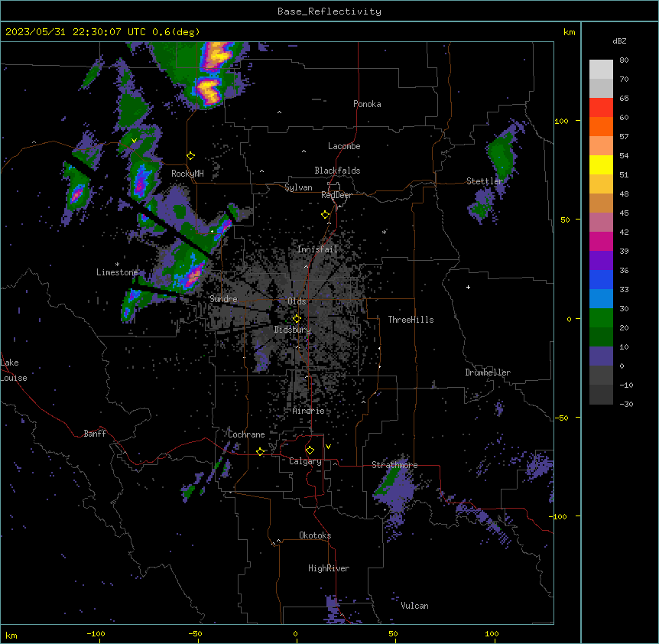Click the Lacombe city label
Image resolution: width=659 pixels, height=644 pixels.
pyautogui.click(x=344, y=146)
